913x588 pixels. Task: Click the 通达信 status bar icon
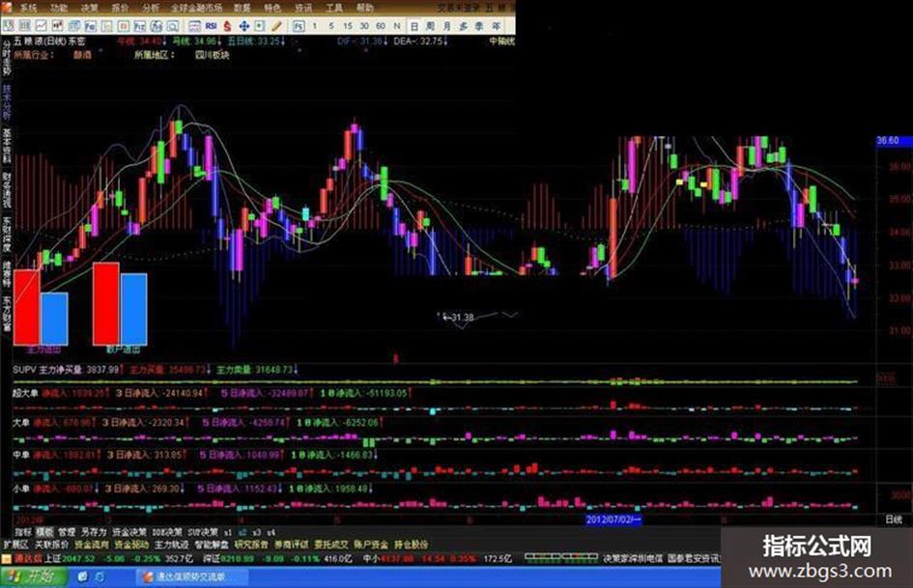click(7, 559)
